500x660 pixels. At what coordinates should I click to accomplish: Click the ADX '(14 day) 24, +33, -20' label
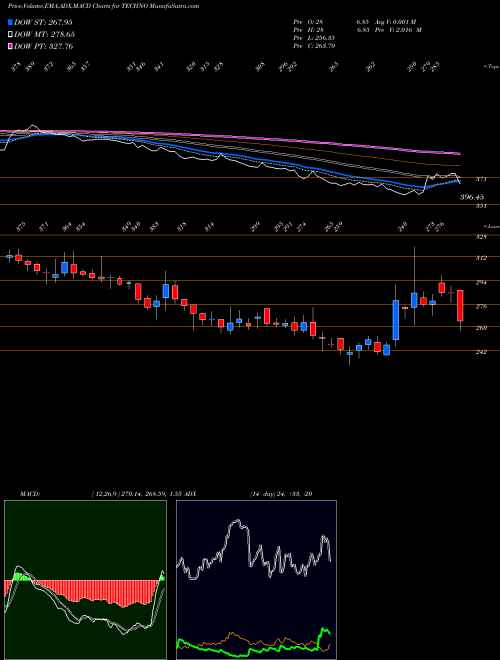pos(280,493)
